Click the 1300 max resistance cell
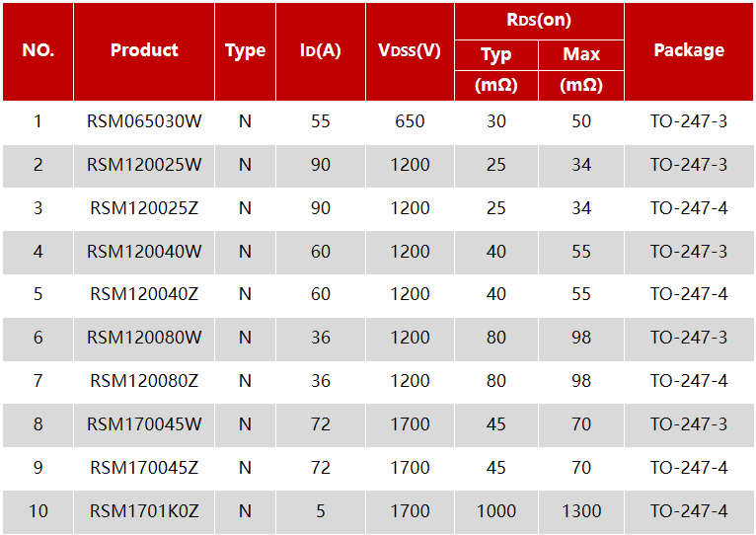Screen dimensions: 756x535 pyautogui.click(x=580, y=511)
